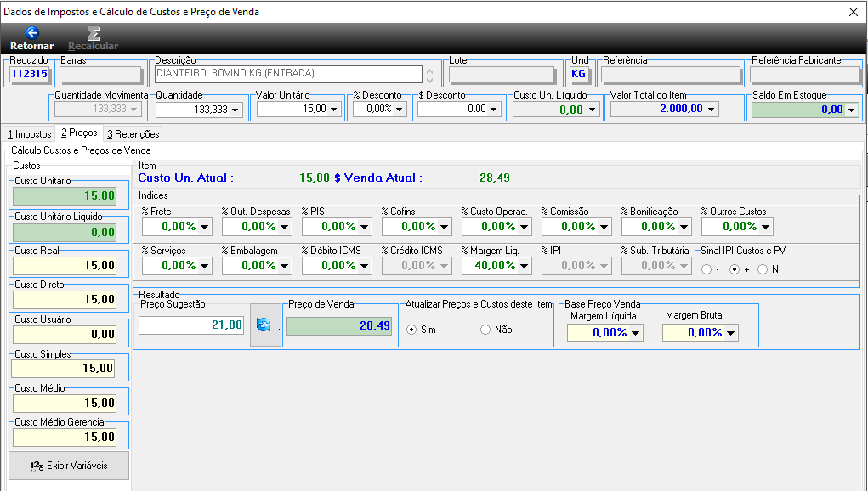Viewport: 868px width, 491px height.
Task: Click the Descrição text field
Action: pos(288,74)
